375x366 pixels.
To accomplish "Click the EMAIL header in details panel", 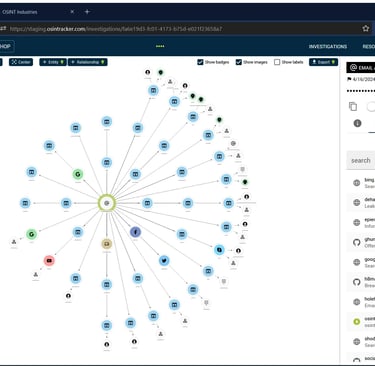I will 361,68.
